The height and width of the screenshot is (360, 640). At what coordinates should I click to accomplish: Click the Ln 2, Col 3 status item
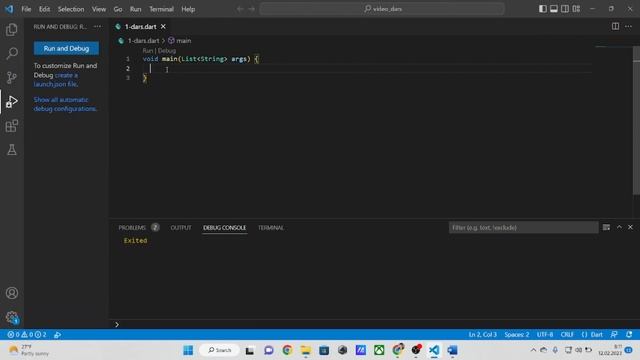[x=482, y=334]
